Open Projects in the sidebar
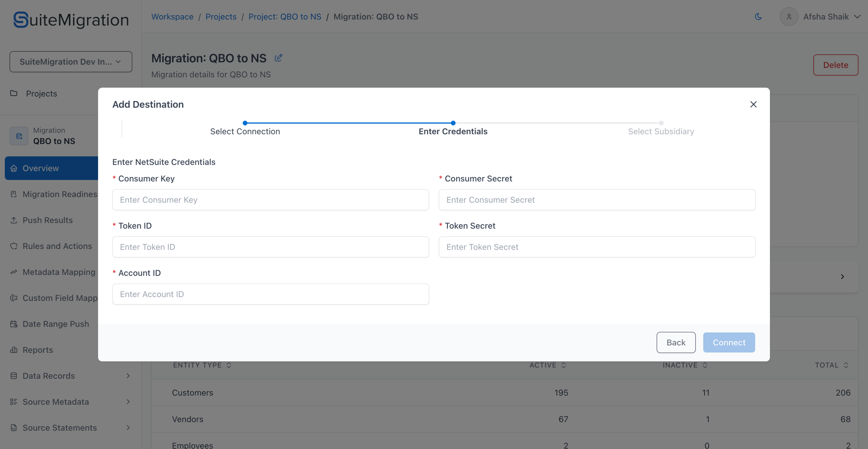This screenshot has width=868, height=449. (x=41, y=93)
